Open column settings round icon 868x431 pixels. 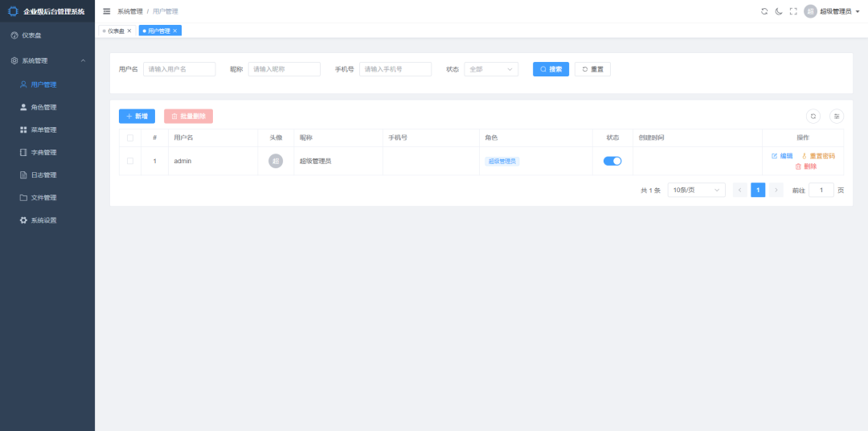[837, 117]
